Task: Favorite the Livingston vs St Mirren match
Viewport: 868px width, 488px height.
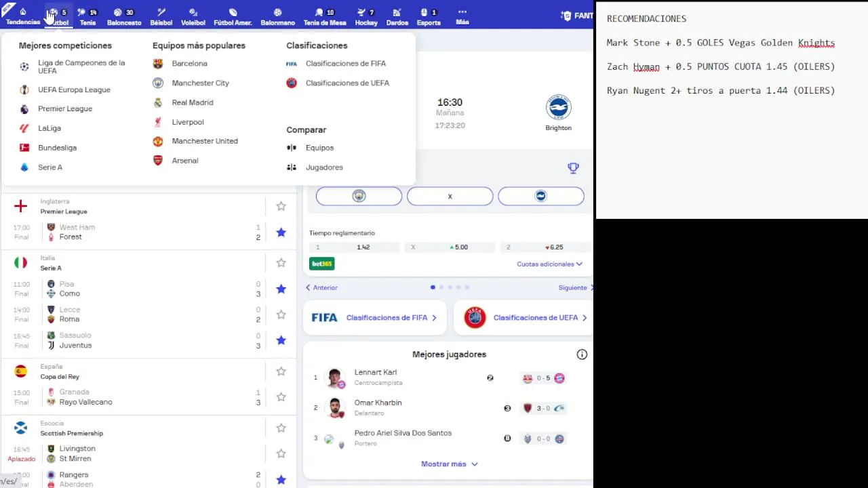Action: pyautogui.click(x=281, y=453)
